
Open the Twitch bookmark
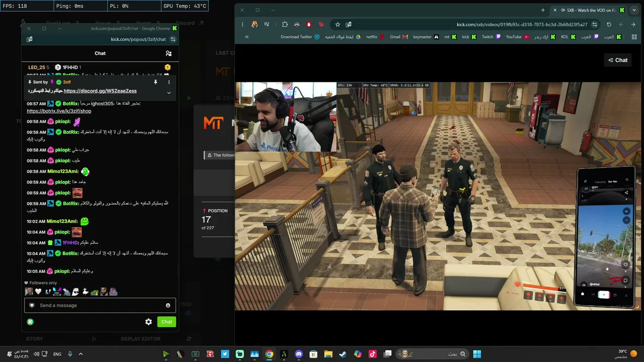[x=491, y=37]
